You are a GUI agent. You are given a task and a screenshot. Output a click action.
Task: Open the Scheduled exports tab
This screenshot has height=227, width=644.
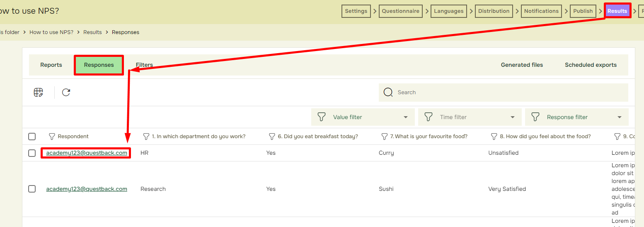pyautogui.click(x=591, y=65)
